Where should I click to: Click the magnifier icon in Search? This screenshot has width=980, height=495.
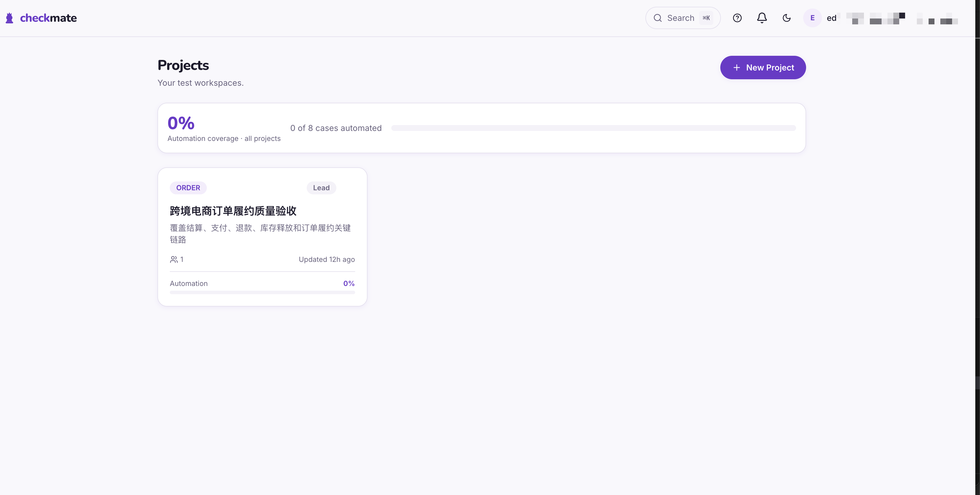coord(658,18)
